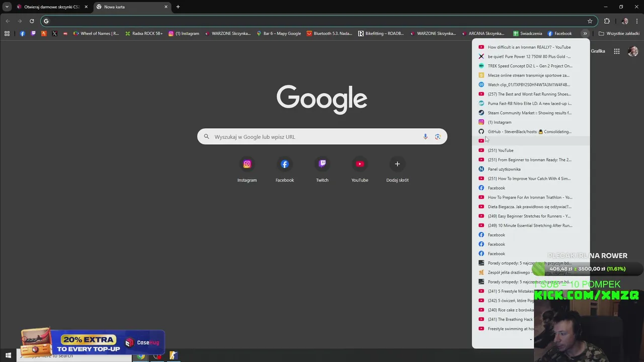The image size is (644, 362).
Task: Open the Counter-Strike icon in taskbar
Action: pos(173,356)
